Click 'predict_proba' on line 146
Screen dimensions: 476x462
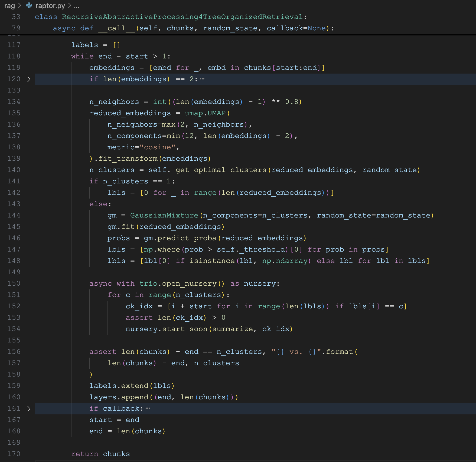click(187, 238)
